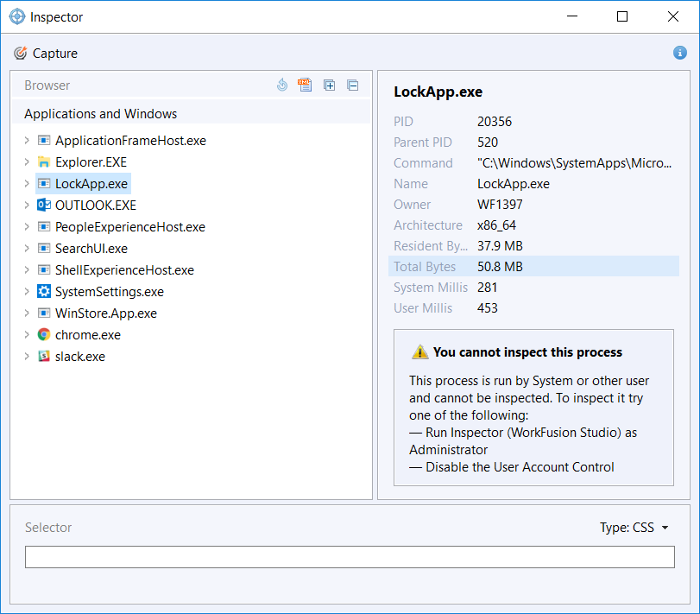The image size is (700, 614).
Task: Click the Applications and Windows header
Action: click(100, 114)
